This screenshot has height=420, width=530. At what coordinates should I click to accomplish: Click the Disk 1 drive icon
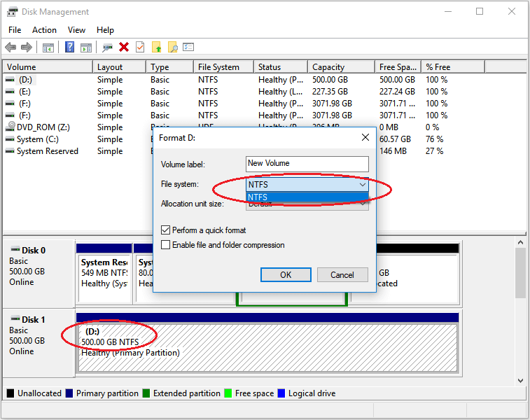(15, 318)
